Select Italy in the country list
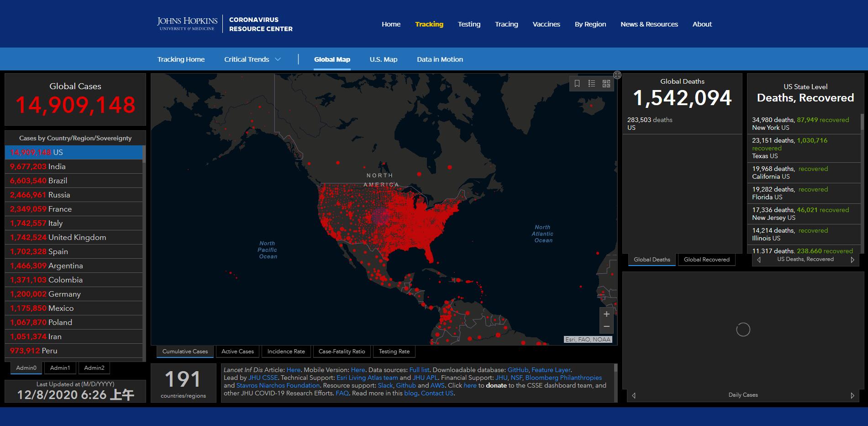 coord(74,223)
